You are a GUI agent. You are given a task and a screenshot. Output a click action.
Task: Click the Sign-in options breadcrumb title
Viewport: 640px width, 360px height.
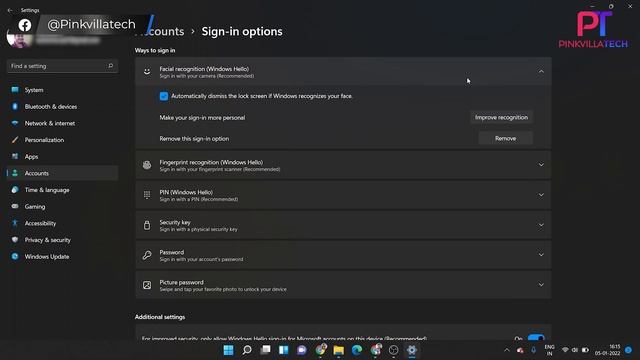click(242, 31)
